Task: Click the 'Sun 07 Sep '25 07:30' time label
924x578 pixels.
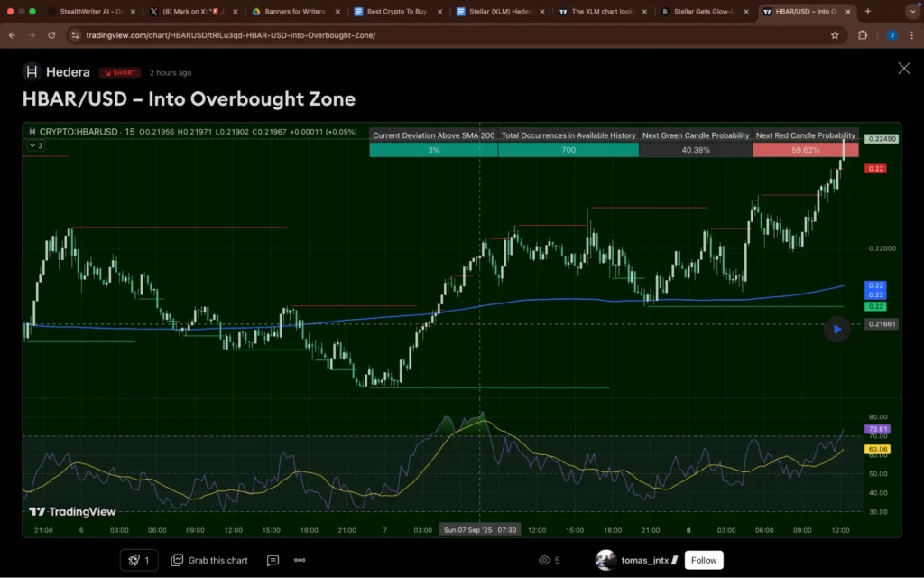Action: [x=480, y=529]
